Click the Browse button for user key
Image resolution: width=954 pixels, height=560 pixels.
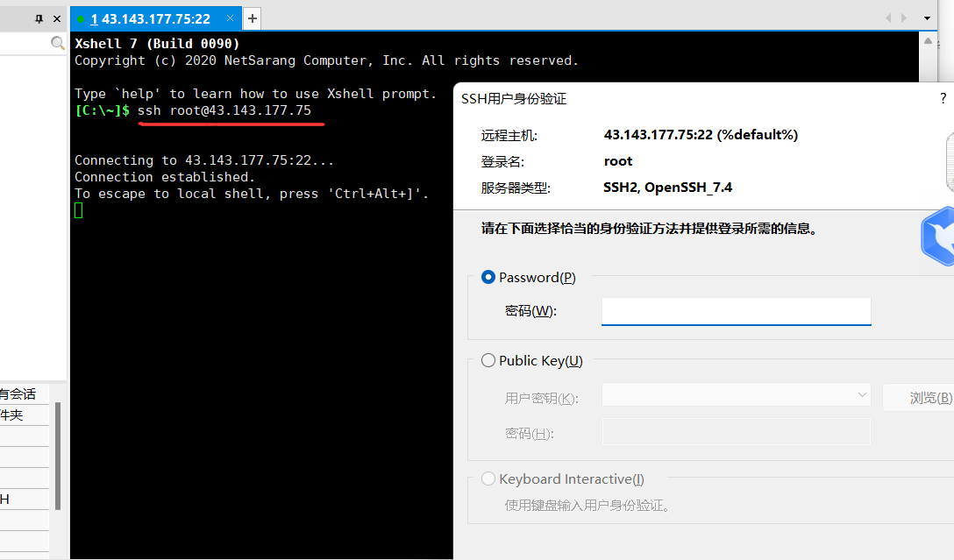pyautogui.click(x=919, y=398)
